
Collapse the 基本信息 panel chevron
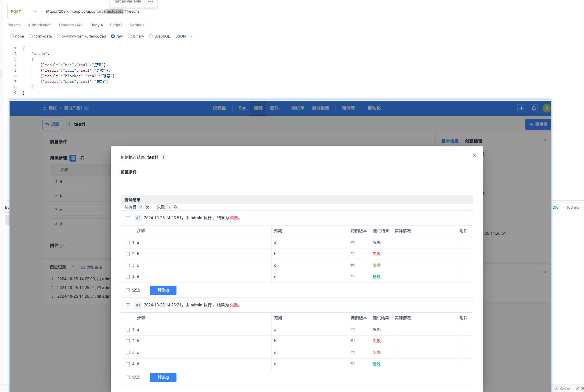(x=545, y=140)
